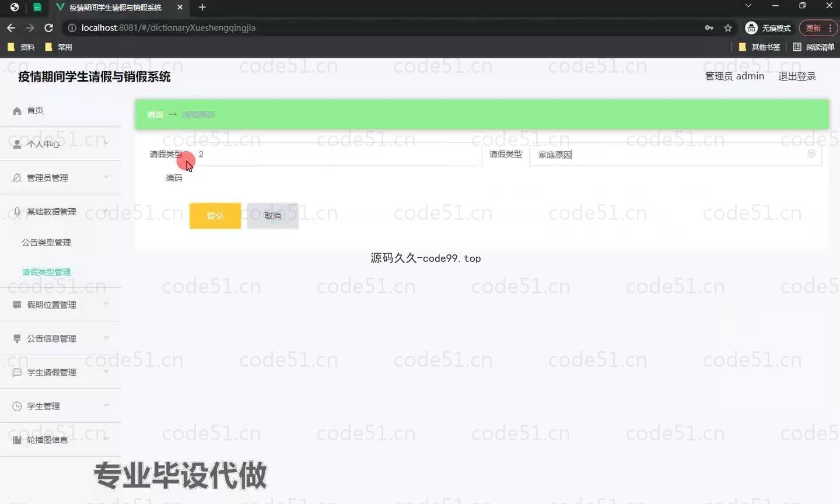Screen dimensions: 840x504
Task: Open the 假期位置管理 menu
Action: coord(61,304)
